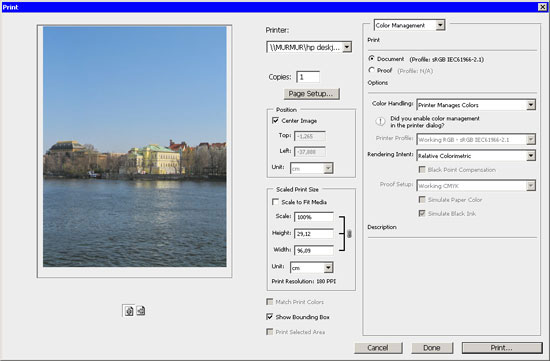Open the Color Management section dropdown

(440, 25)
